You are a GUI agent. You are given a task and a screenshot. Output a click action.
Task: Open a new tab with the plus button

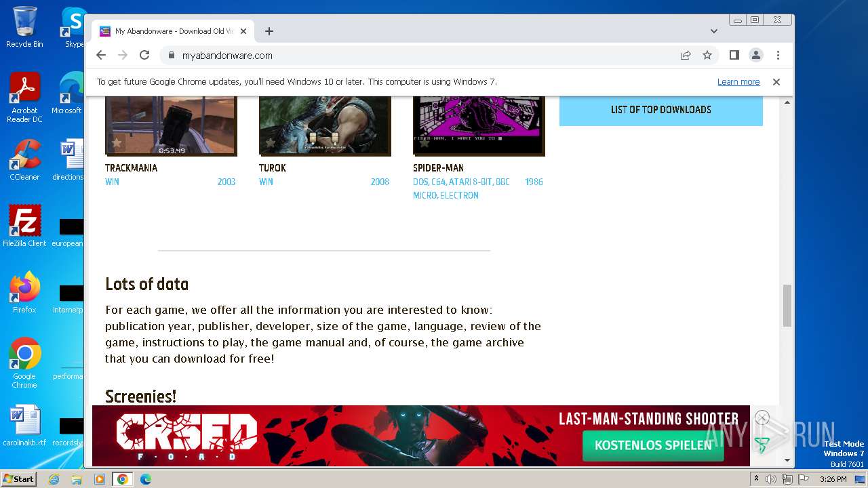click(269, 31)
